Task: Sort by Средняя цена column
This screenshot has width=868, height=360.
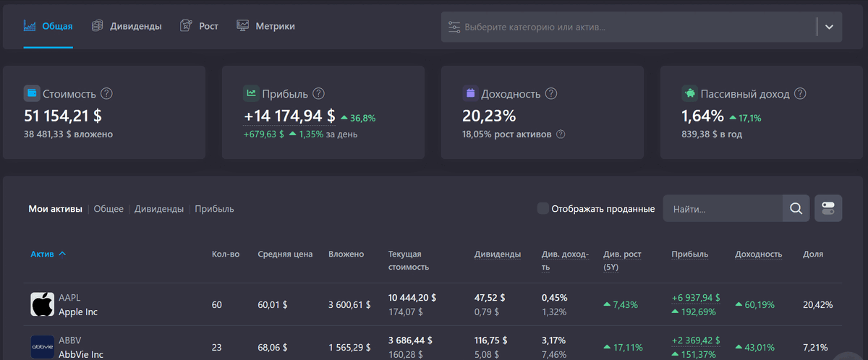Action: (285, 254)
